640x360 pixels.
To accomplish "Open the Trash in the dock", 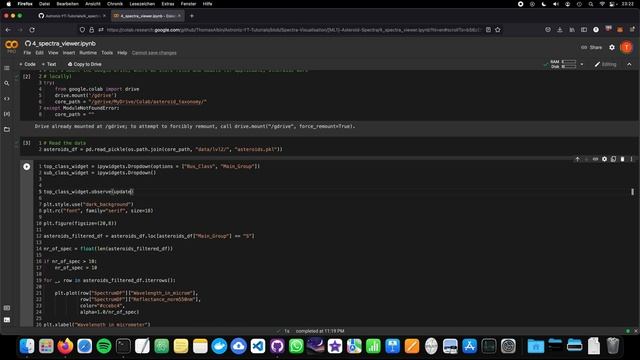I will point(613,346).
